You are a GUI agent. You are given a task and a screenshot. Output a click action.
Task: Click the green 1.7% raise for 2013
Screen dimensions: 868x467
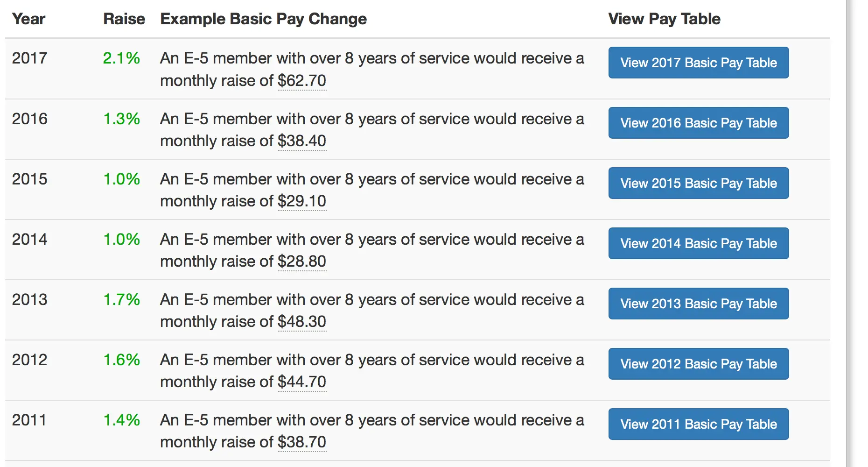pyautogui.click(x=121, y=300)
